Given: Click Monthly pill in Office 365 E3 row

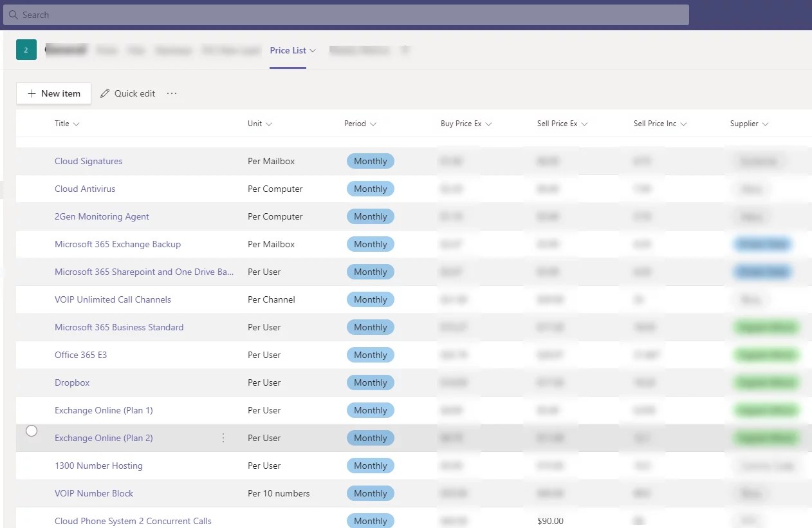Looking at the screenshot, I should 371,355.
